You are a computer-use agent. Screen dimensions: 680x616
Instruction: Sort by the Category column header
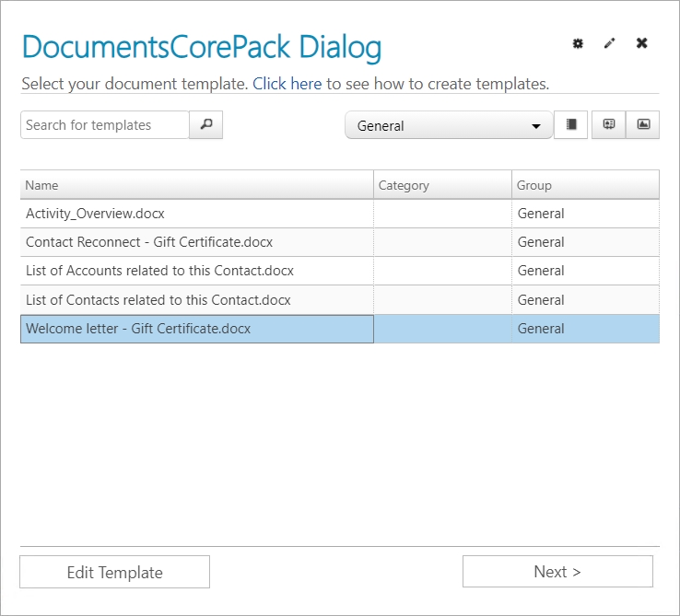point(443,185)
